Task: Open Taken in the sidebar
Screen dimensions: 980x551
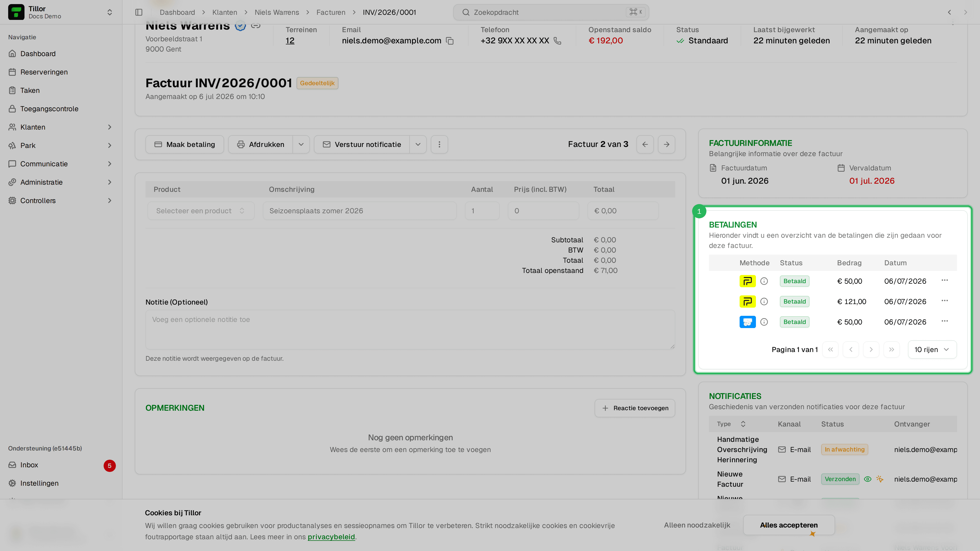Action: click(x=61, y=91)
